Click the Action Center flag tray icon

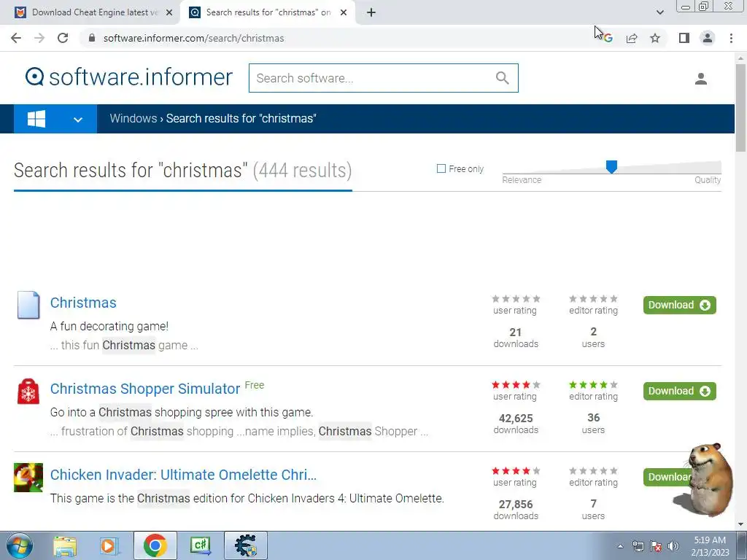pos(656,546)
